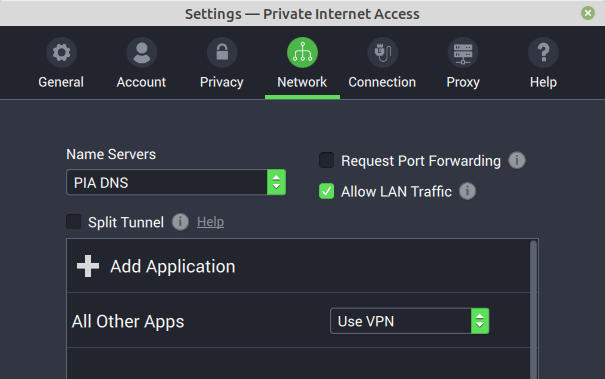This screenshot has width=605, height=379.
Task: Open the Name Servers PIA DNS dropdown
Action: pos(176,182)
